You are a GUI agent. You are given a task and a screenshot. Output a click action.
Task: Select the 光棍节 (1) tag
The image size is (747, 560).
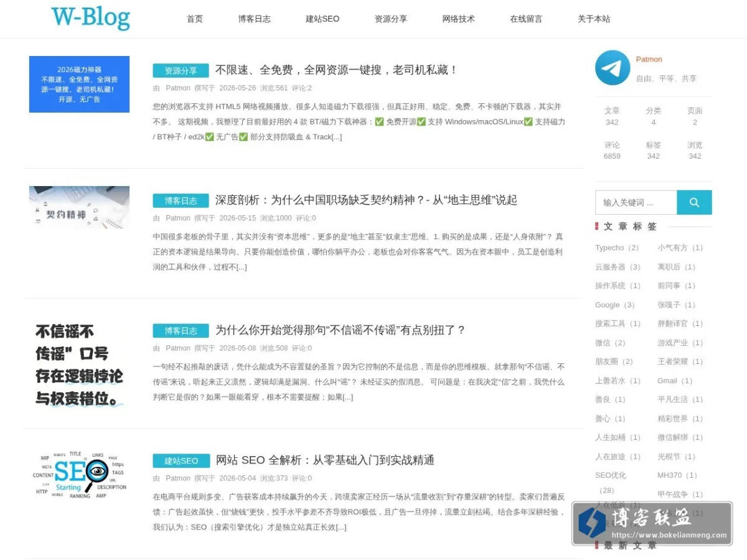point(676,457)
